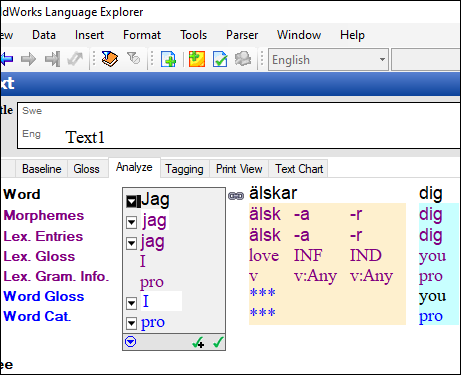Click the yellow add note icon
The width and height of the screenshot is (461, 375).
(197, 59)
